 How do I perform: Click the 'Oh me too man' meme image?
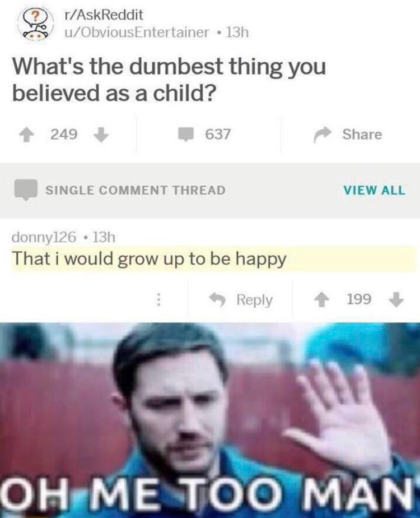coord(210,420)
